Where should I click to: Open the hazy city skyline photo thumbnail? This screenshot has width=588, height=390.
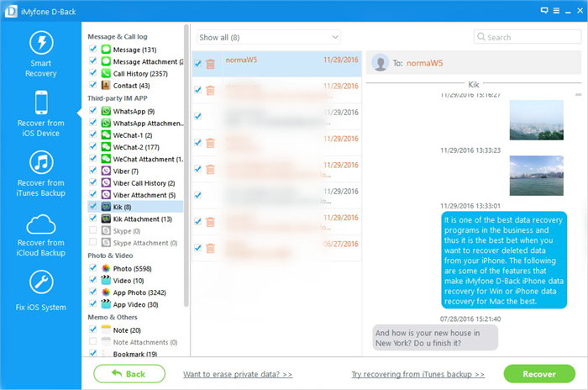click(536, 119)
